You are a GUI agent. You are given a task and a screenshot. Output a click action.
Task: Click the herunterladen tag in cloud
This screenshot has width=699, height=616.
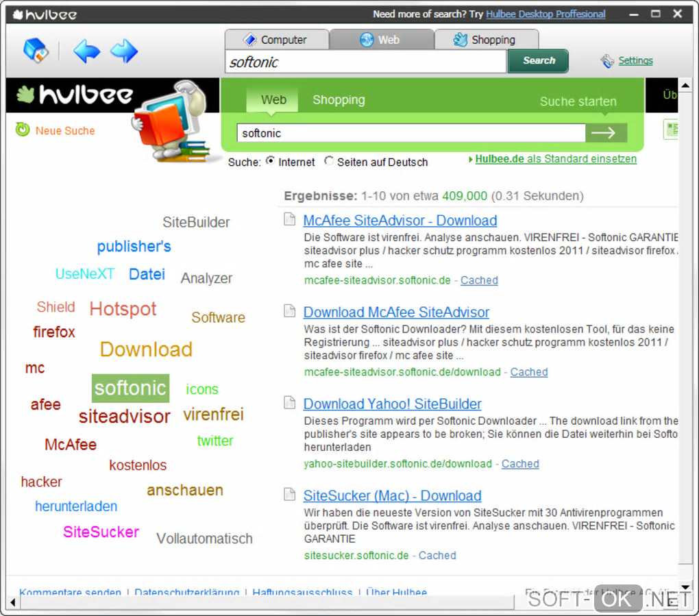(x=76, y=506)
